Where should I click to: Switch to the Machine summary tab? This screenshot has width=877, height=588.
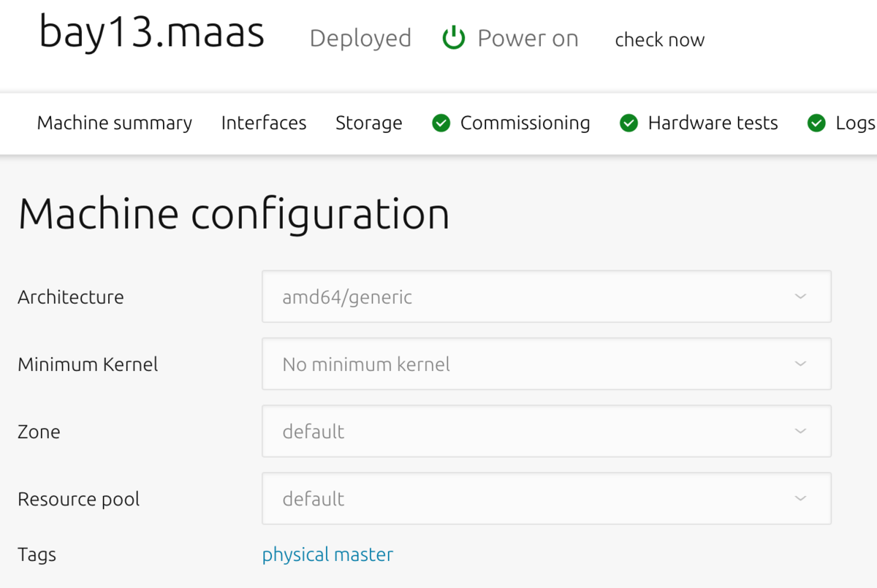[x=115, y=123]
